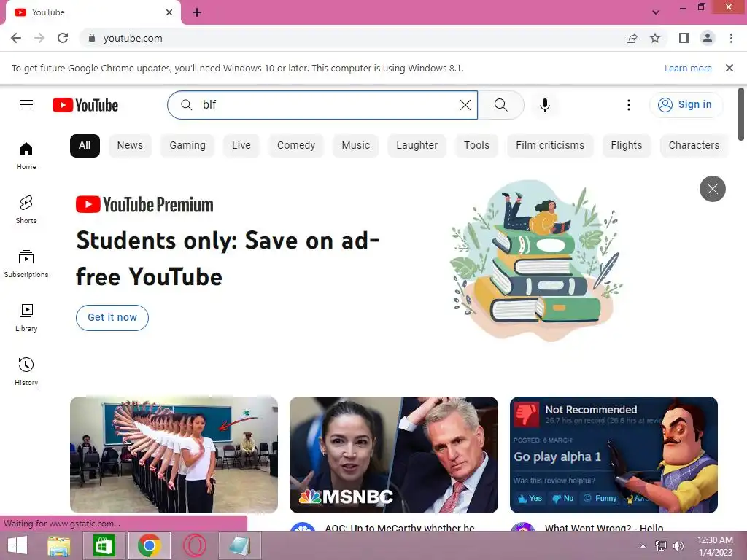Go to Home in sidebar

tap(26, 156)
